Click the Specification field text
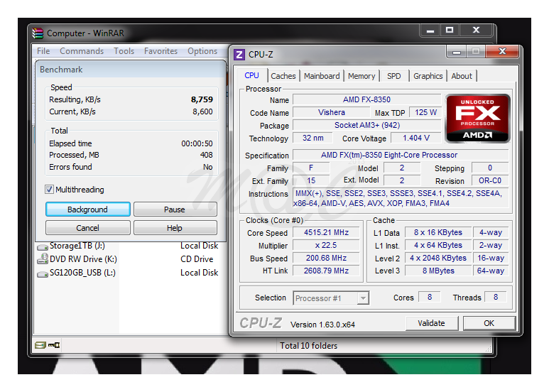This screenshot has width=549, height=392. tap(401, 155)
